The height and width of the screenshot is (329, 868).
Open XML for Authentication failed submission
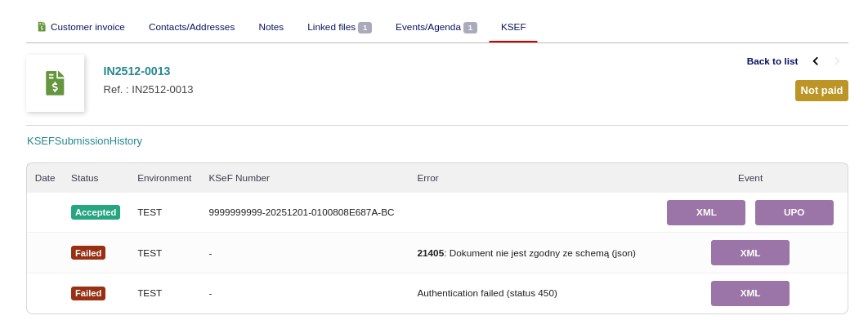point(749,293)
